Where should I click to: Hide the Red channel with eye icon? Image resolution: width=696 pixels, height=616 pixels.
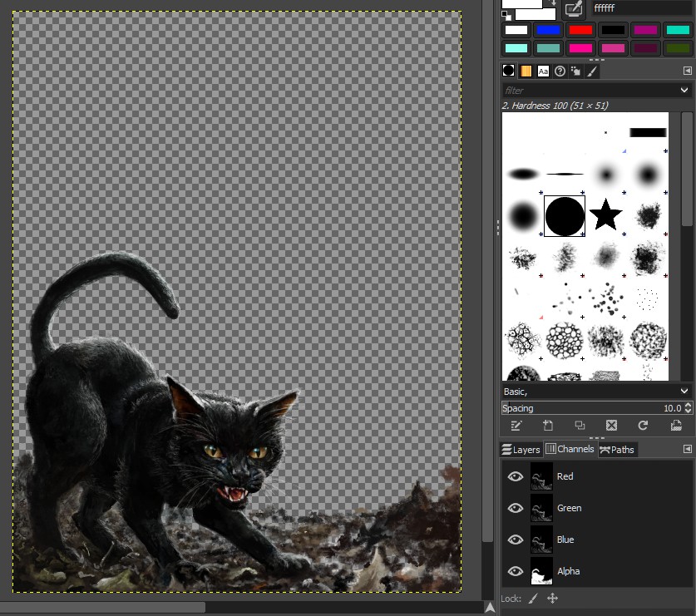click(516, 476)
